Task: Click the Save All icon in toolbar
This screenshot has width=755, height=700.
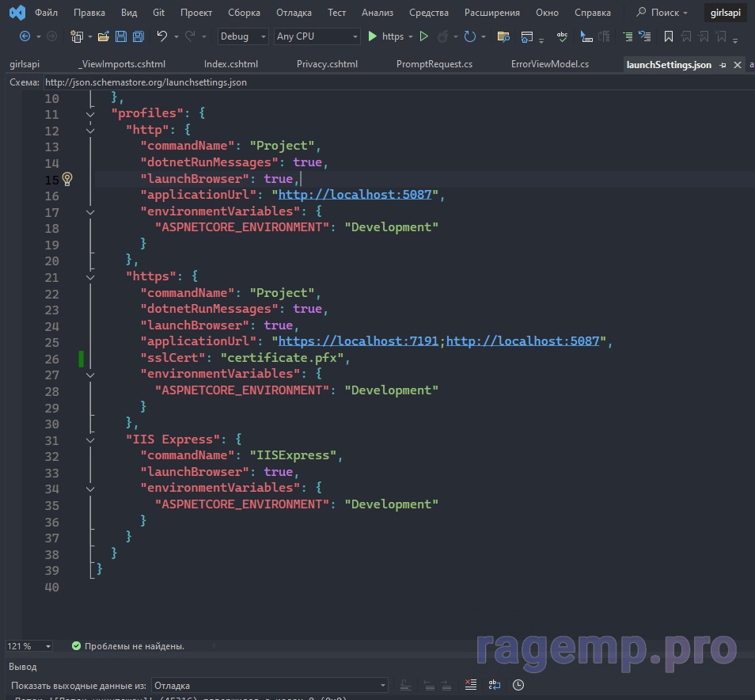Action: (138, 36)
